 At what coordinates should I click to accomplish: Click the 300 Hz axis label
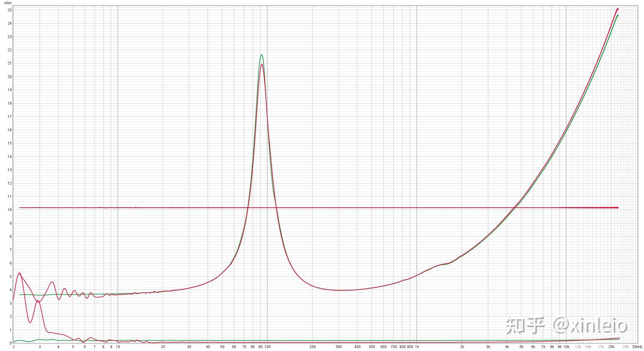(339, 347)
